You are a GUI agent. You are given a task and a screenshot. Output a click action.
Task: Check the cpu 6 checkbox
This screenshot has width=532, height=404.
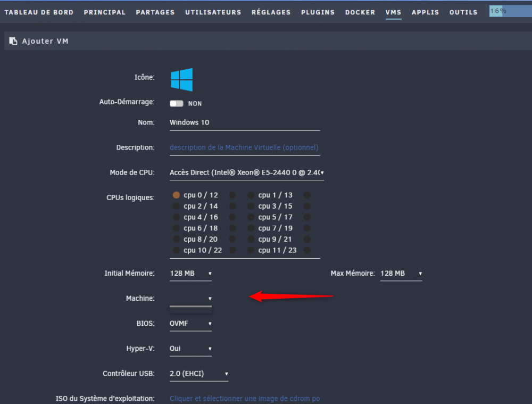coord(176,228)
